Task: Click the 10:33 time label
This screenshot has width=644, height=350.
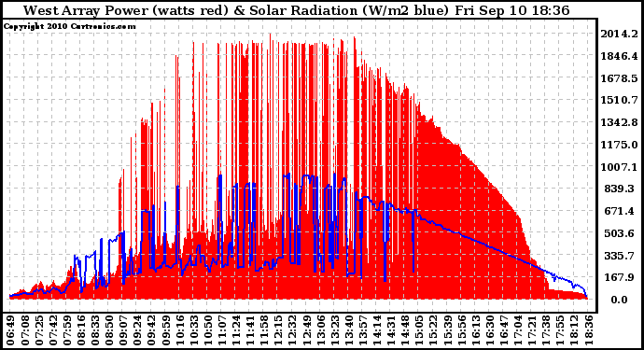Action: tap(193, 329)
